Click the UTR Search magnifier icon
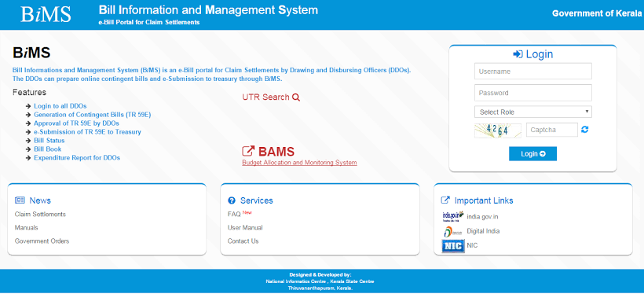Screen dimensions: 644x294 [x=296, y=97]
